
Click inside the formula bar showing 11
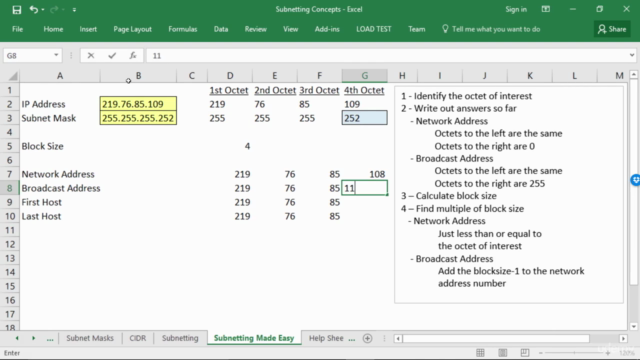click(x=387, y=55)
